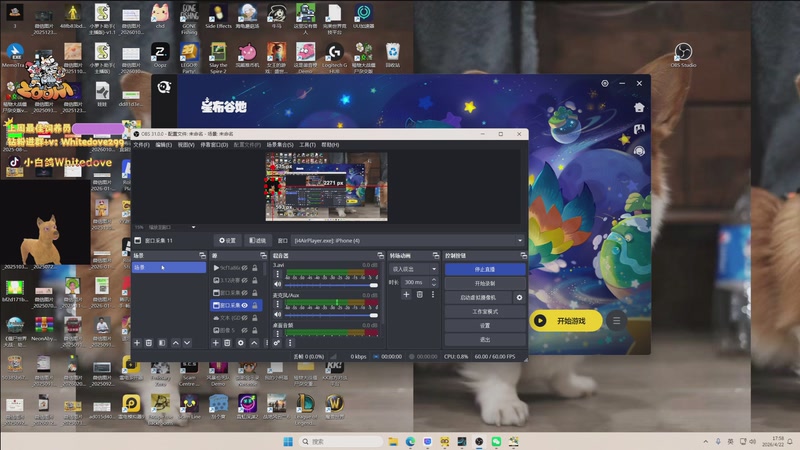
Task: Pop out the scenes dock panel
Action: pos(203,255)
